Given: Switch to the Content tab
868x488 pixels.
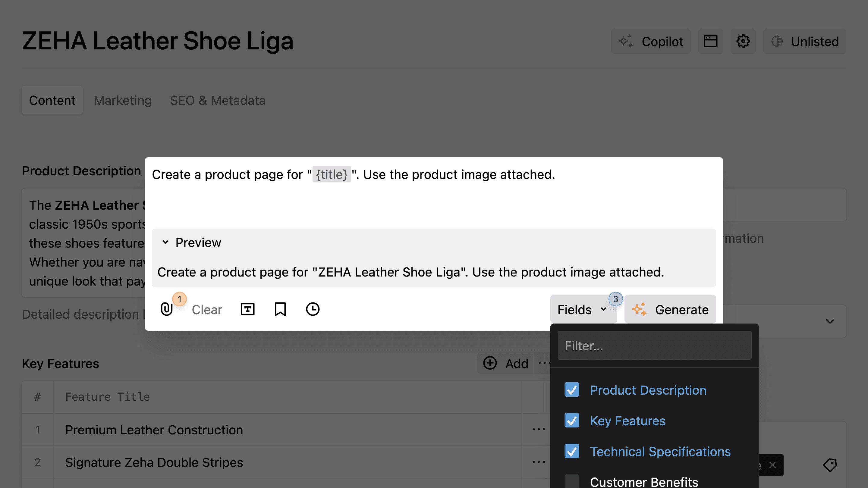Looking at the screenshot, I should coord(52,100).
